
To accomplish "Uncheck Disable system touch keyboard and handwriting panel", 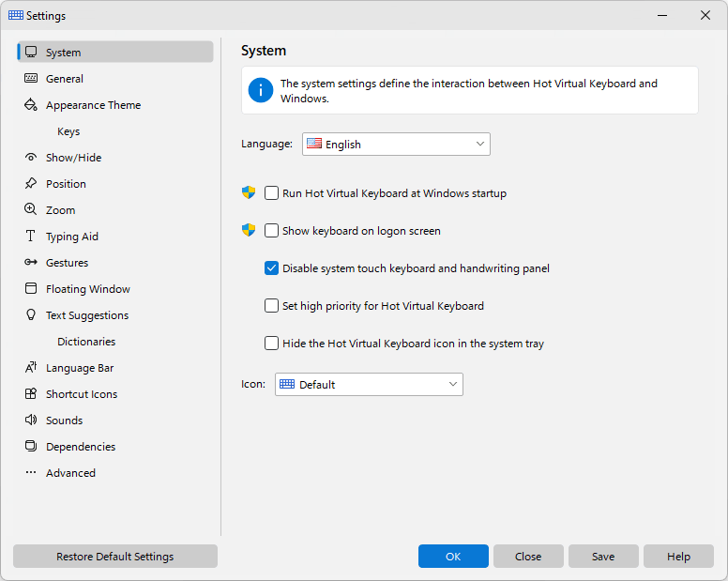I will (x=271, y=268).
